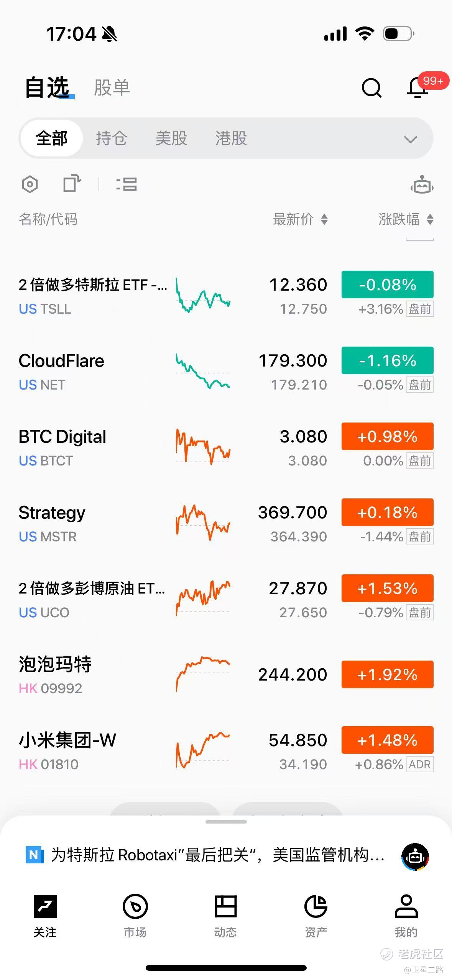
Task: Open the 市场 market tab icon
Action: 135,914
